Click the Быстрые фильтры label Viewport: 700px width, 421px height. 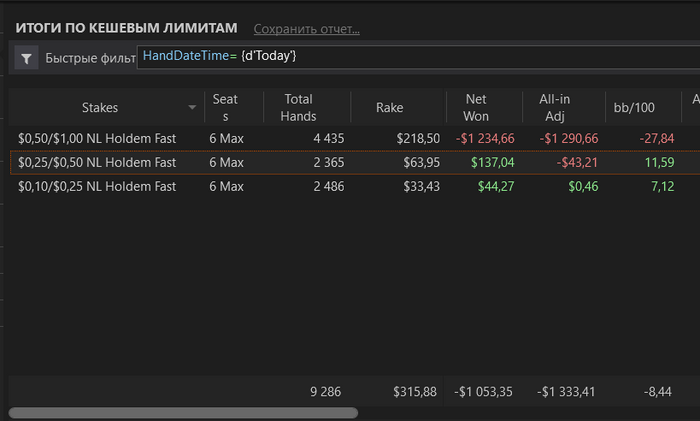coord(90,58)
